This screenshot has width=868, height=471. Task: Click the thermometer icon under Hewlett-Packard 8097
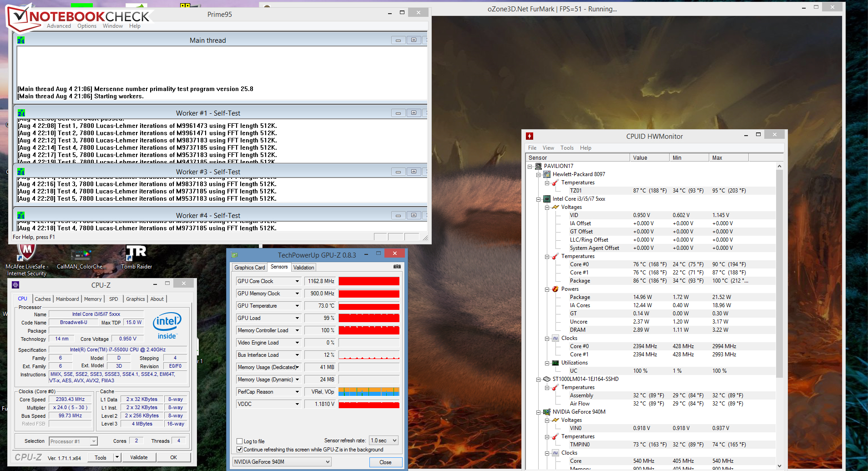tap(555, 182)
